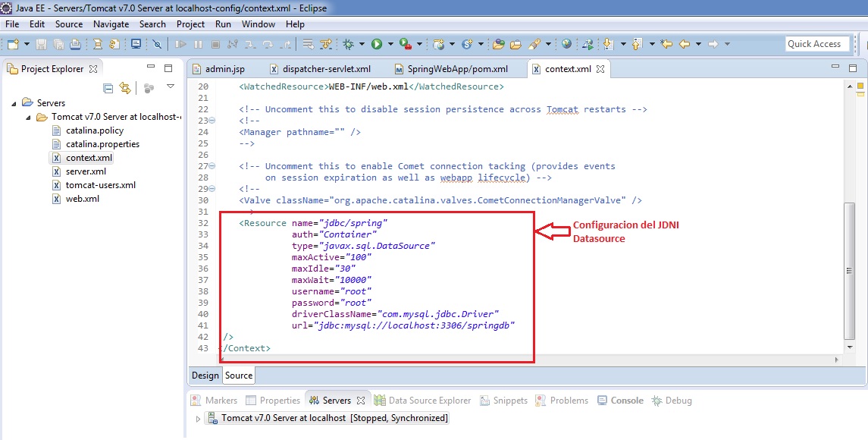Toggle Link with Editor in Project Explorer

[x=125, y=89]
